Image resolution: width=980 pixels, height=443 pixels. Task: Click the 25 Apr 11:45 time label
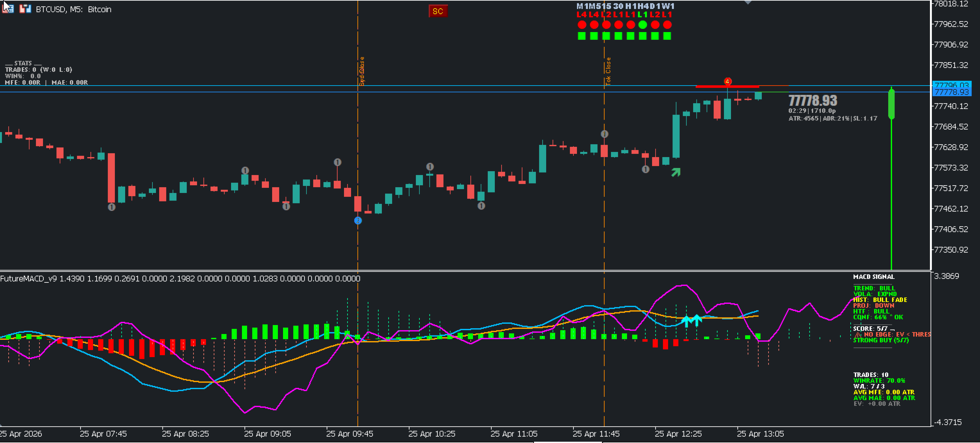pos(596,433)
